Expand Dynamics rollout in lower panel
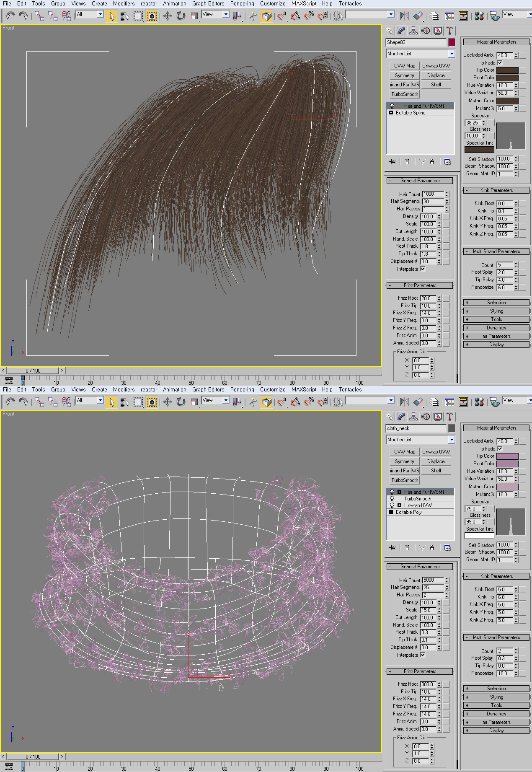This screenshot has height=772, width=532. pos(496,714)
